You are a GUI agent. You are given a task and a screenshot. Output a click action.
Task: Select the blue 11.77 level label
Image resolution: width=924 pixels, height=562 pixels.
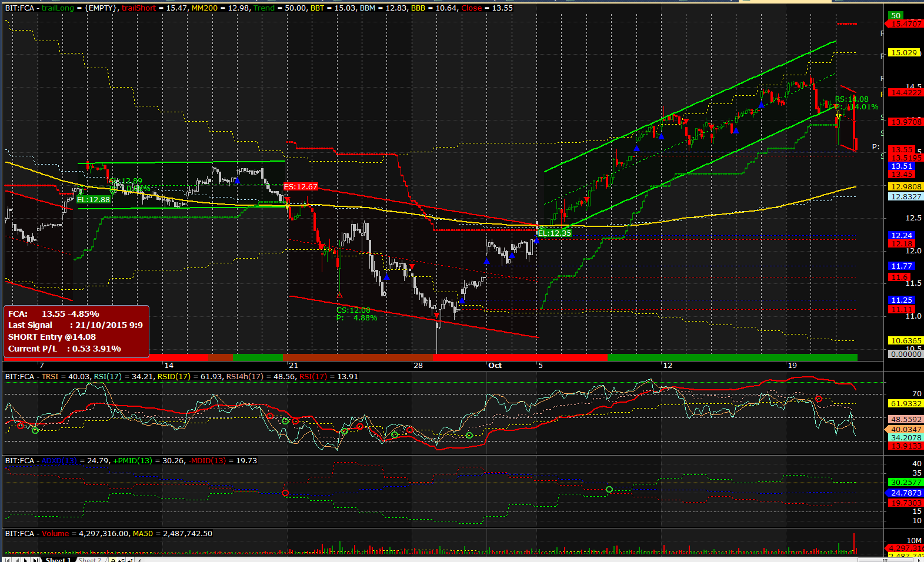902,266
